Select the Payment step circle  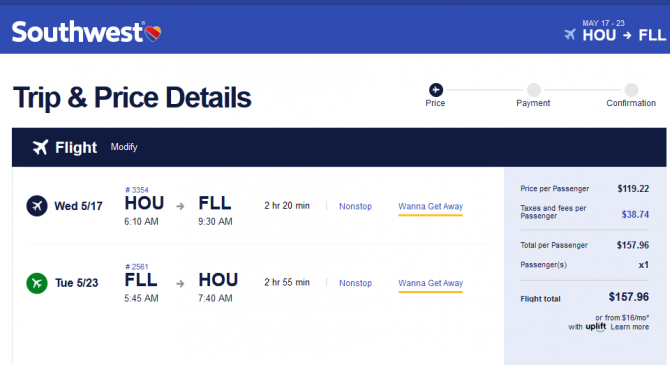533,90
